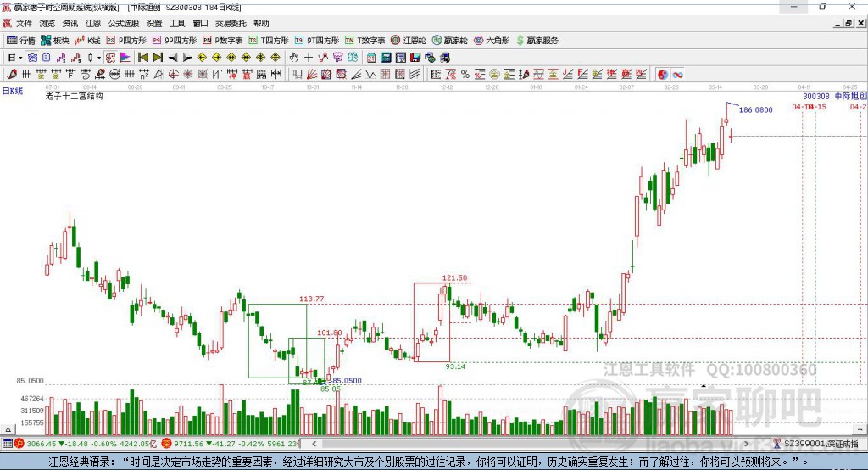Open the 板块 sector view
Viewport: 868px width, 470px height.
click(55, 41)
